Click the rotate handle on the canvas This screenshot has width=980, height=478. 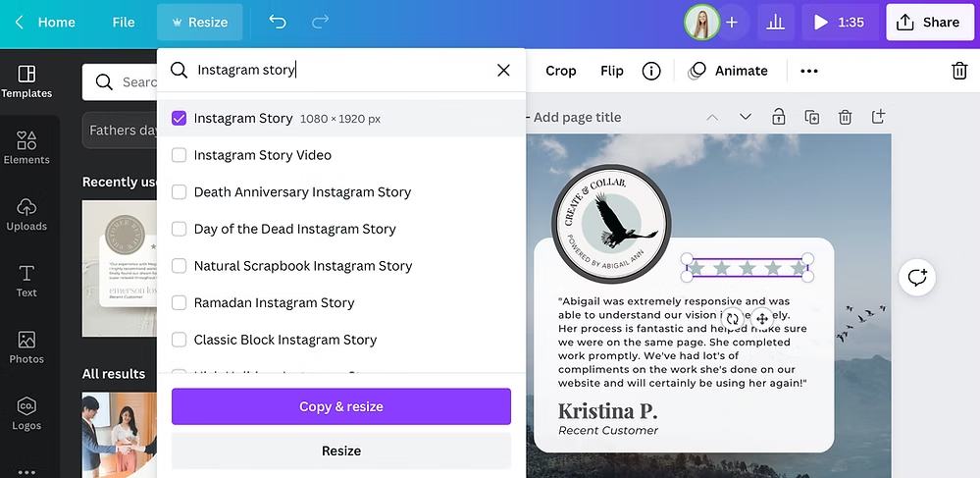(733, 318)
